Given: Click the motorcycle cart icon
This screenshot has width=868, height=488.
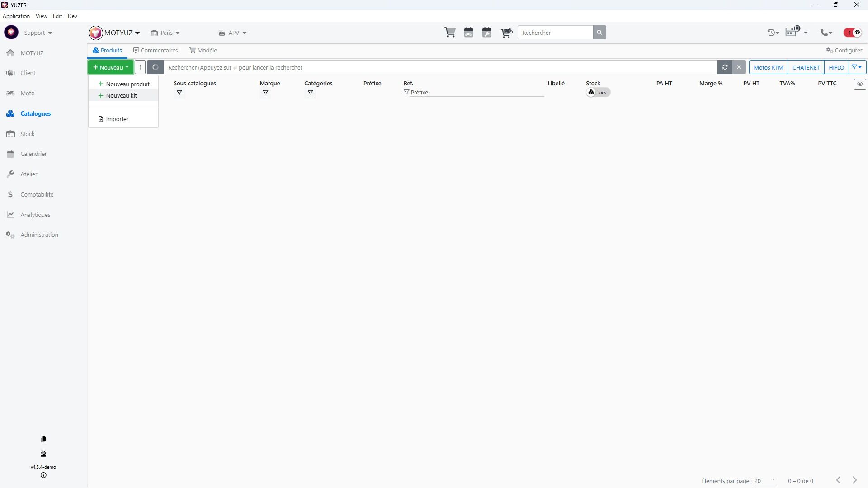Looking at the screenshot, I should point(506,33).
